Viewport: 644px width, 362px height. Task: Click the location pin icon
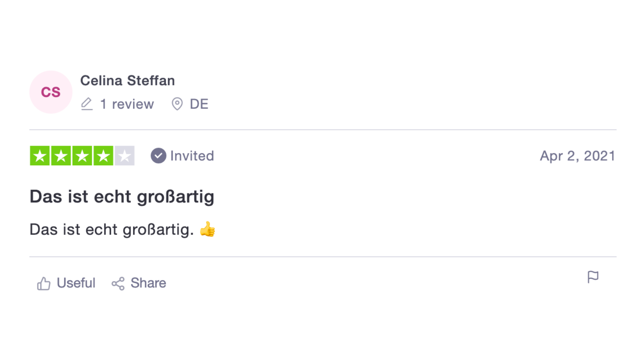click(177, 104)
